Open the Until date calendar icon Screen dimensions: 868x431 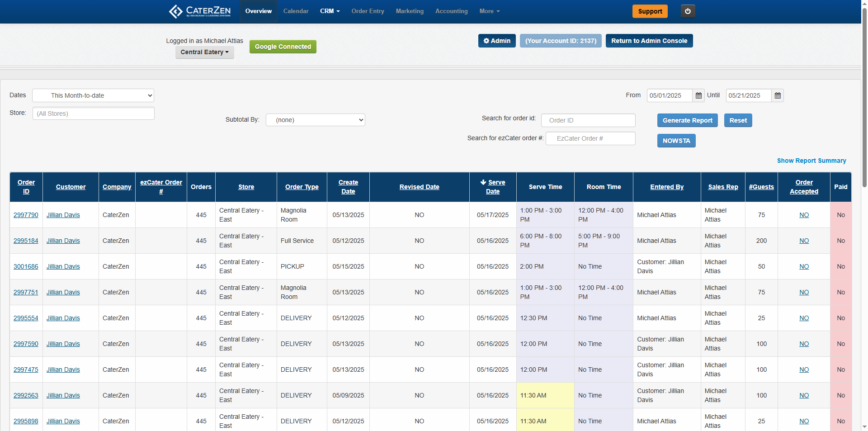pyautogui.click(x=778, y=95)
